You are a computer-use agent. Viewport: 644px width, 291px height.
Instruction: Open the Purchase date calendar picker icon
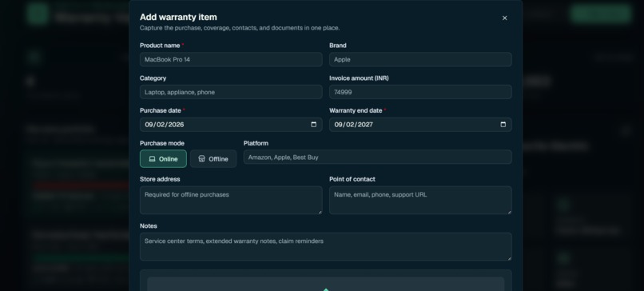tap(314, 125)
